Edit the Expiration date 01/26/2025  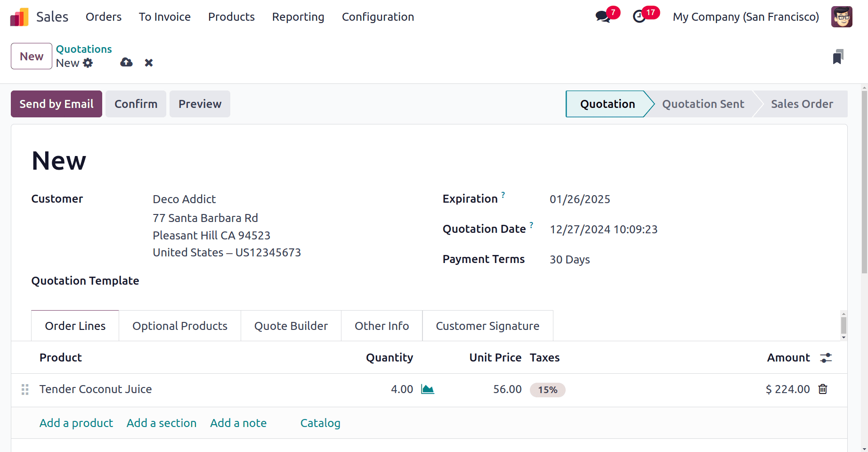point(580,199)
